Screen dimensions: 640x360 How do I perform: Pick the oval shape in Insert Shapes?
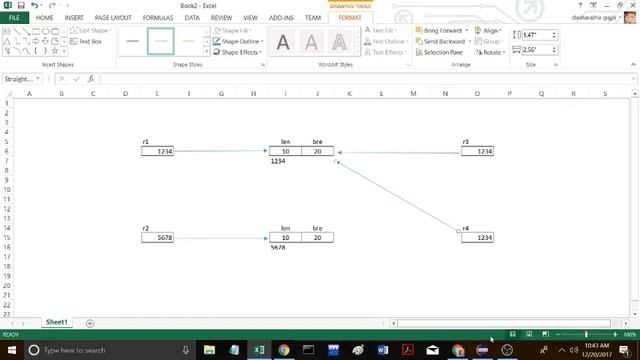(x=45, y=31)
